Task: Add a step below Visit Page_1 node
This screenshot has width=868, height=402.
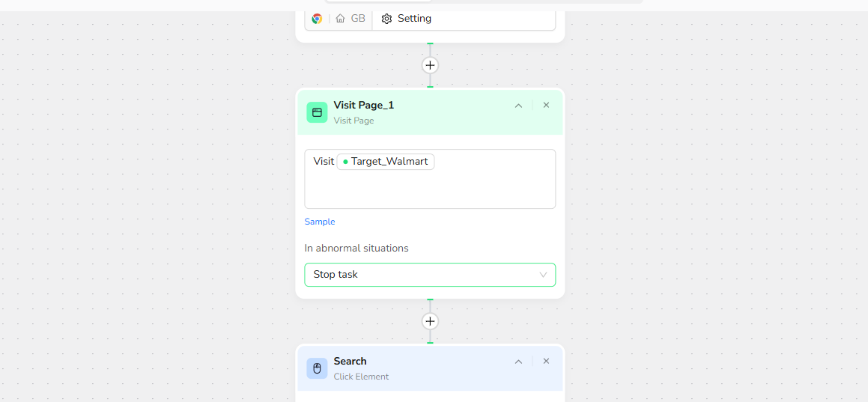Action: [x=430, y=321]
